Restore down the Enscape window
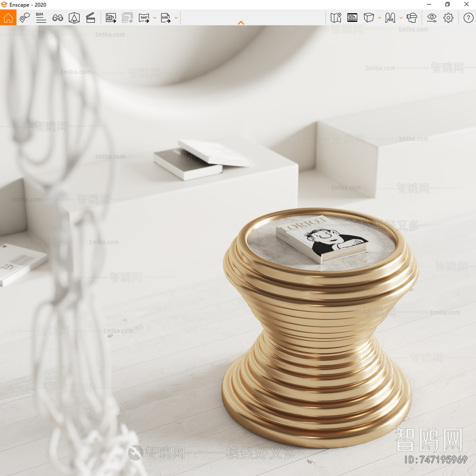Image resolution: width=476 pixels, height=476 pixels. tap(447, 4)
